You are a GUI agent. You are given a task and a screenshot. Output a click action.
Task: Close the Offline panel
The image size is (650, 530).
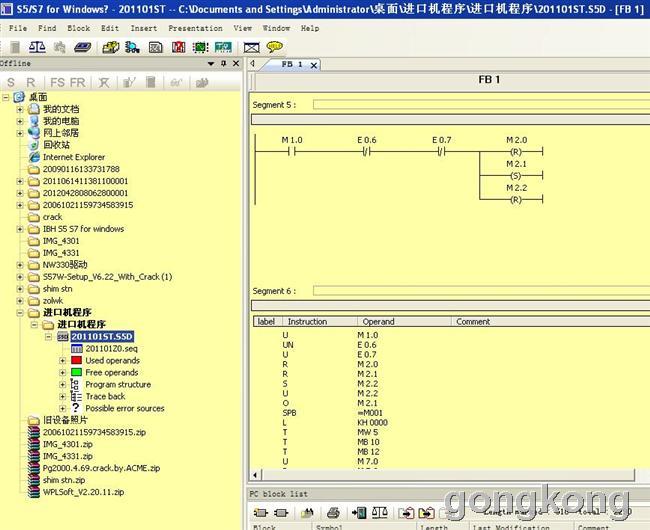(x=236, y=63)
